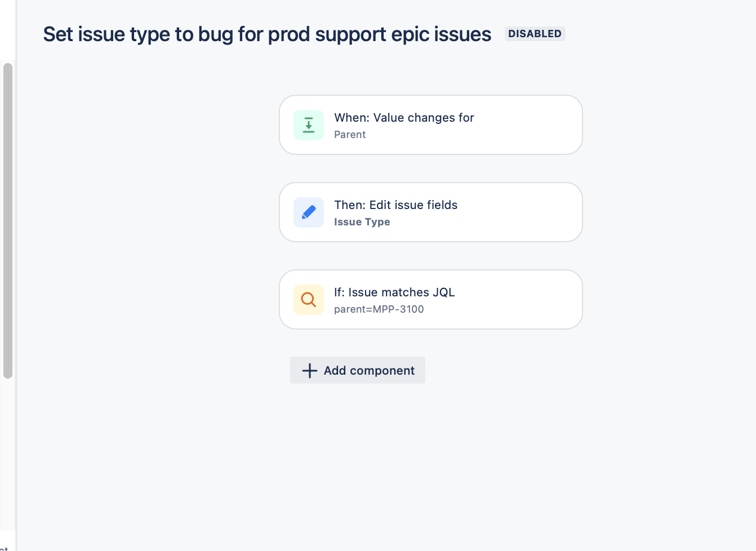Screen dimensions: 756x551
Task: Click the rule title to rename it
Action: click(x=266, y=34)
